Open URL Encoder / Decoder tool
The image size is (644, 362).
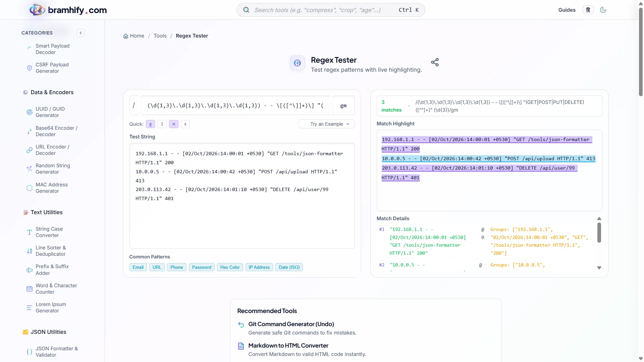coord(52,150)
